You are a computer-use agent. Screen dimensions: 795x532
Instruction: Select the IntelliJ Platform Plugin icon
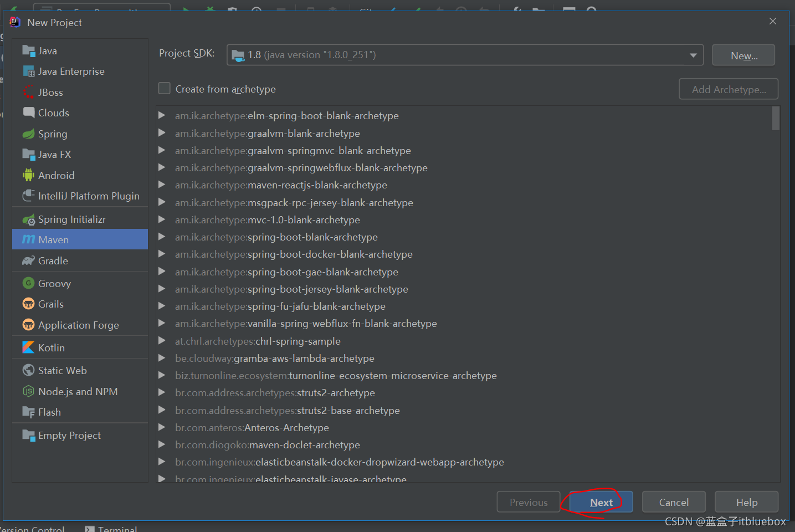[x=28, y=196]
